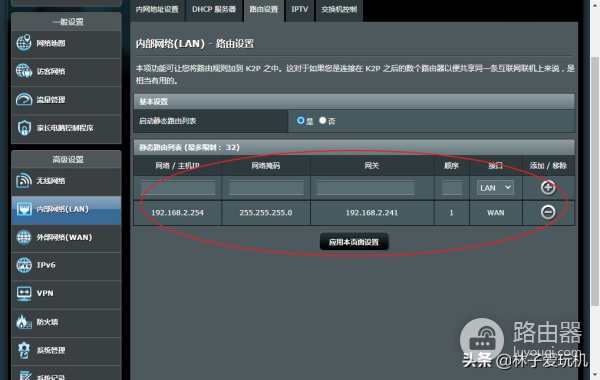Viewport: 600px width, 380px height.
Task: Click the 内部网络(LAN) - 路由设置 heading
Action: click(195, 44)
